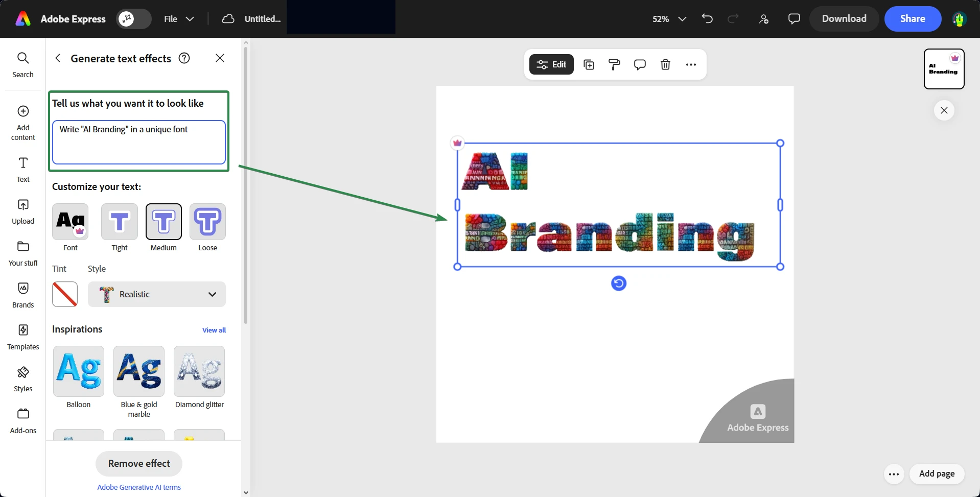Click View all inspirations link
This screenshot has height=497, width=980.
(214, 330)
